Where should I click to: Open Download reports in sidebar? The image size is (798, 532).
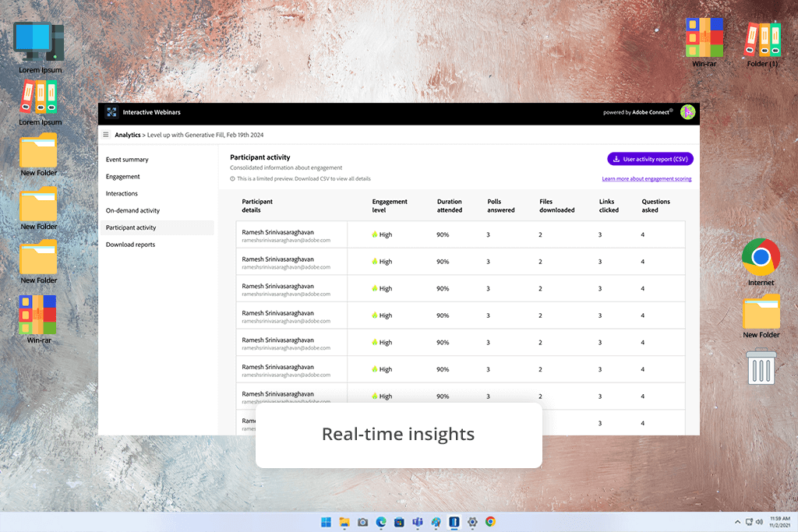click(x=130, y=245)
